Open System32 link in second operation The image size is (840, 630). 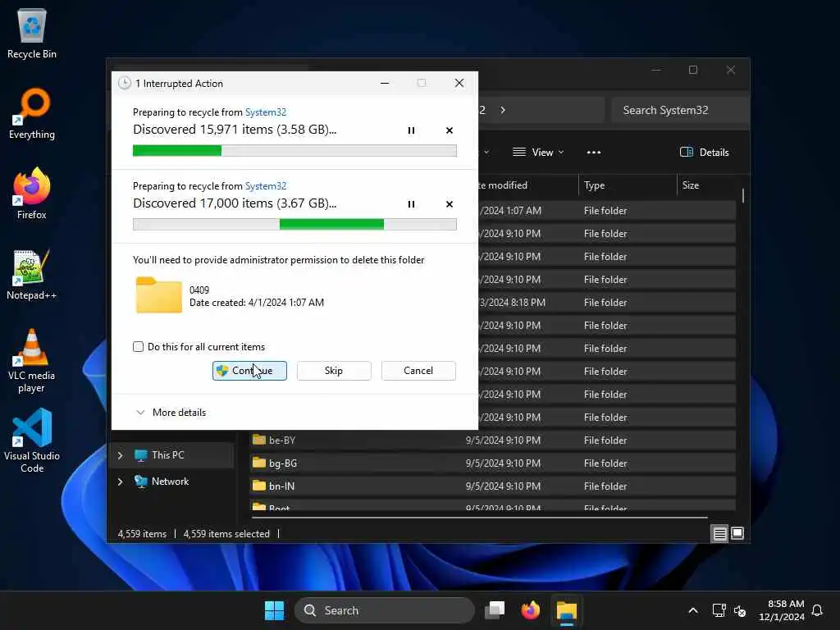266,186
